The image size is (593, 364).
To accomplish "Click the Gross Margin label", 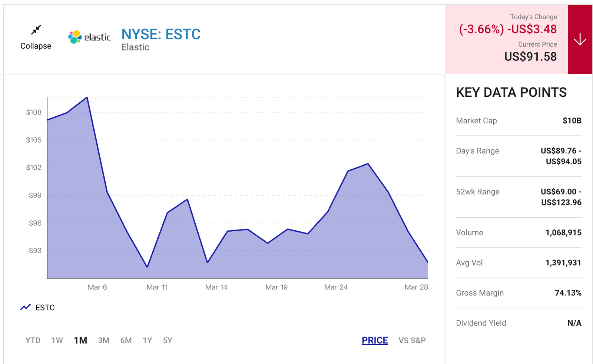I will (x=480, y=293).
